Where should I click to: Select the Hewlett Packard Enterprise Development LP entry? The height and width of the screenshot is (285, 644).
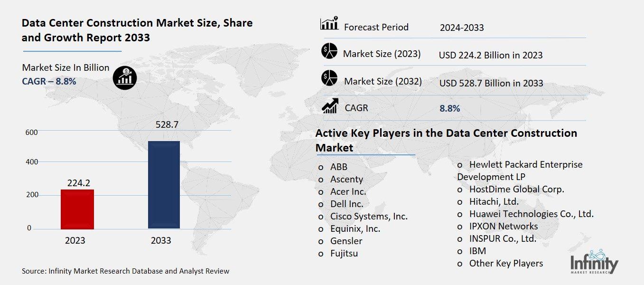(x=520, y=170)
